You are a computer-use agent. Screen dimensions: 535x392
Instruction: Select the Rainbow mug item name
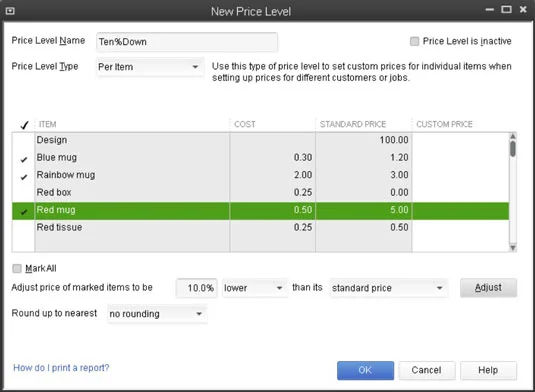point(66,175)
